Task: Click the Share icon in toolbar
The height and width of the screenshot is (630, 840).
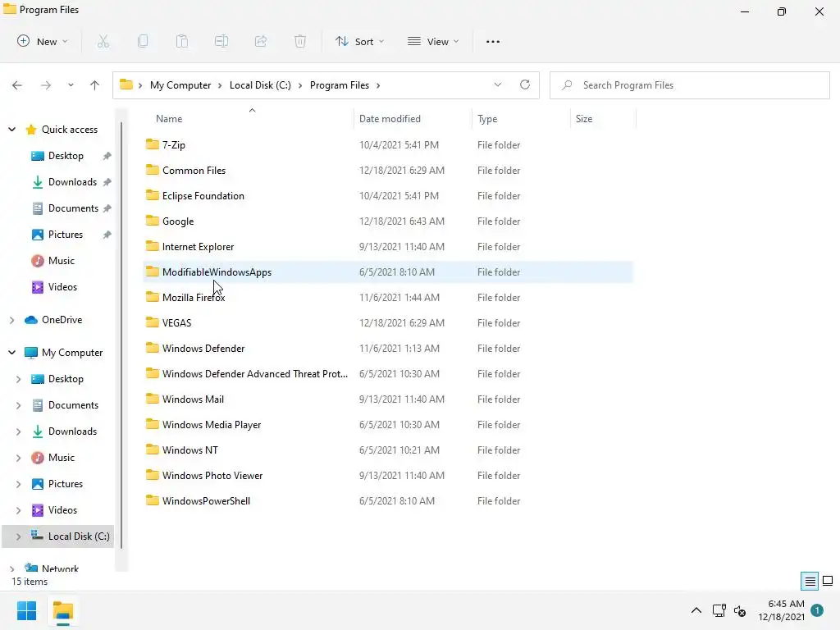Action: (261, 41)
